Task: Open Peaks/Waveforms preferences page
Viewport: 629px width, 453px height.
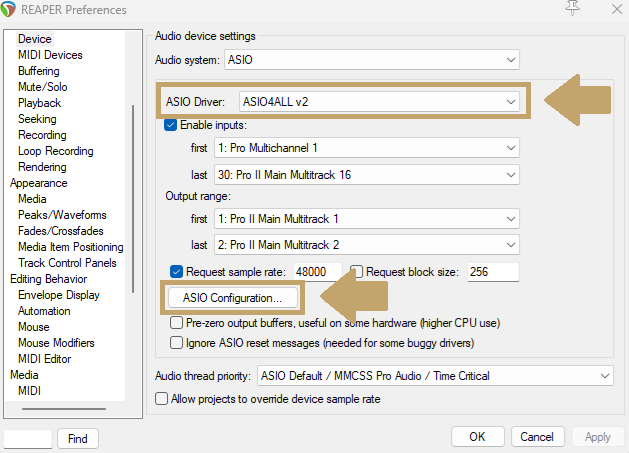Action: (62, 215)
